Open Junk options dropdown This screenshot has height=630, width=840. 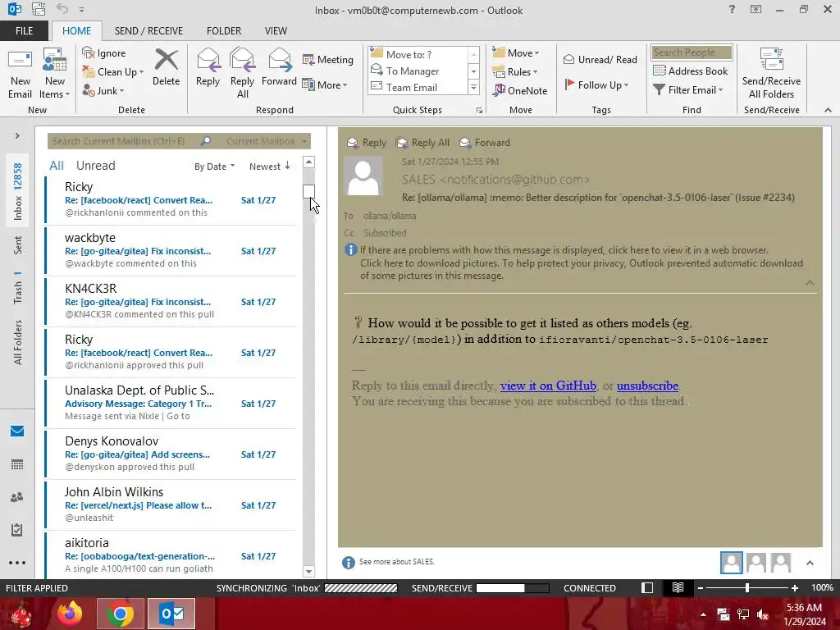[103, 90]
